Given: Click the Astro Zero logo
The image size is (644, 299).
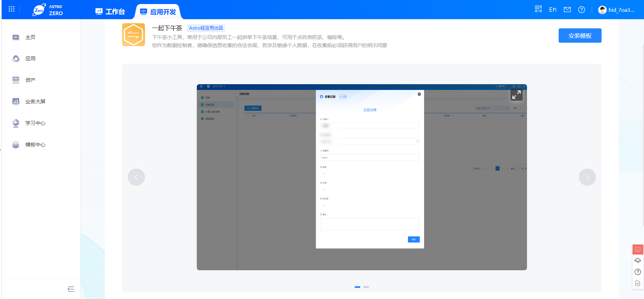Looking at the screenshot, I should coord(48,10).
